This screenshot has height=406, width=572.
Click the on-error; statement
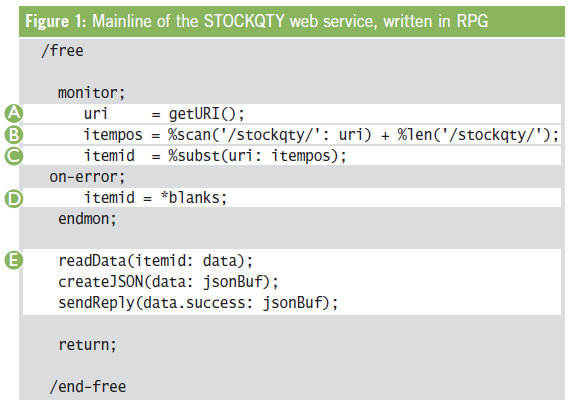click(x=87, y=177)
